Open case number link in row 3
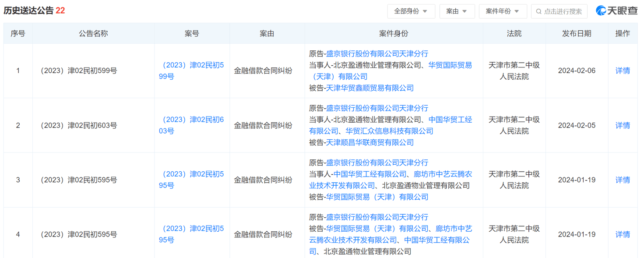This screenshot has height=258, width=644. pos(191,180)
